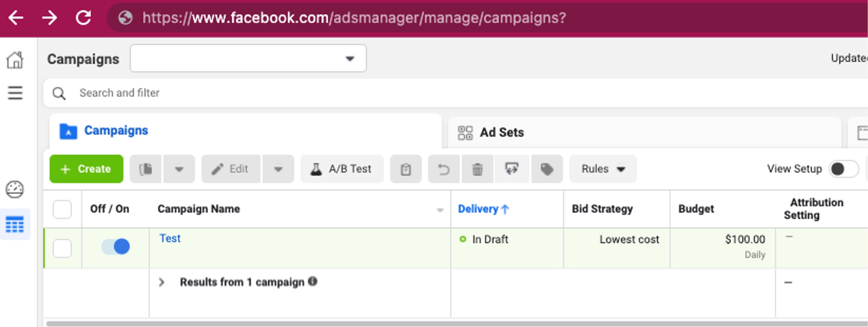Click the undo revert arrow icon

pyautogui.click(x=444, y=169)
